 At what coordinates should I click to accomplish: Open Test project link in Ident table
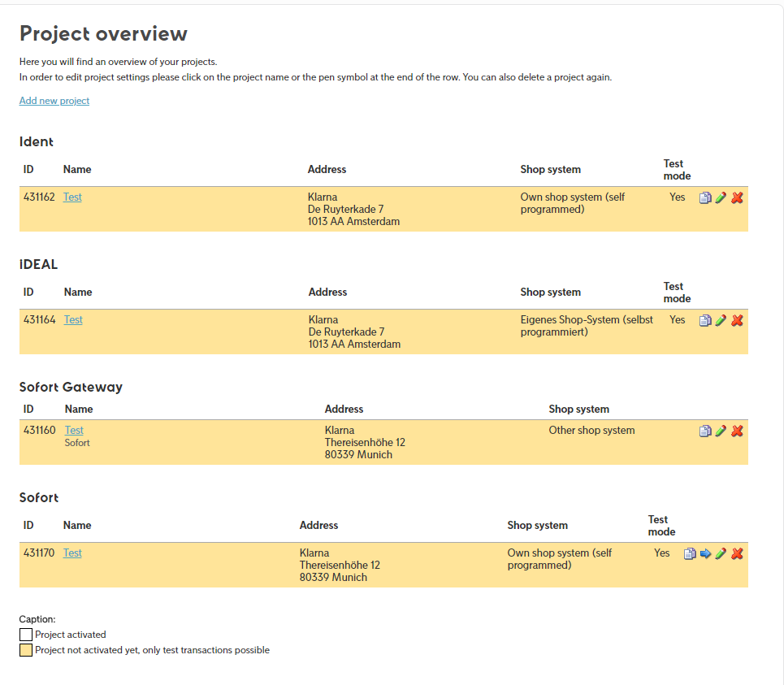[72, 197]
